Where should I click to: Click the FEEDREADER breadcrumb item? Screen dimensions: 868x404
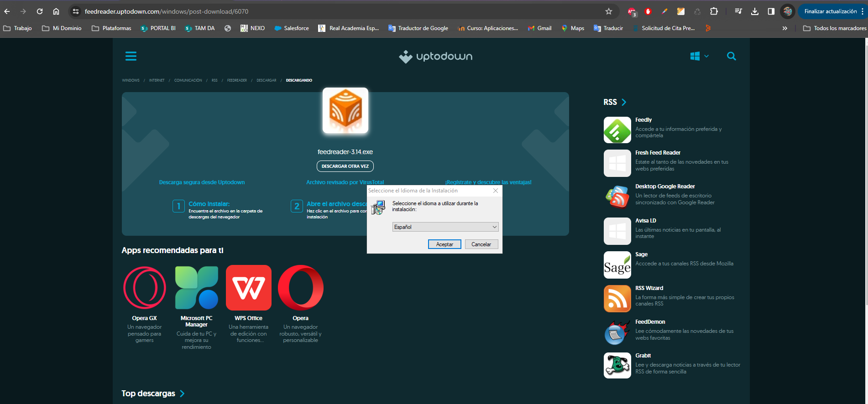click(237, 80)
